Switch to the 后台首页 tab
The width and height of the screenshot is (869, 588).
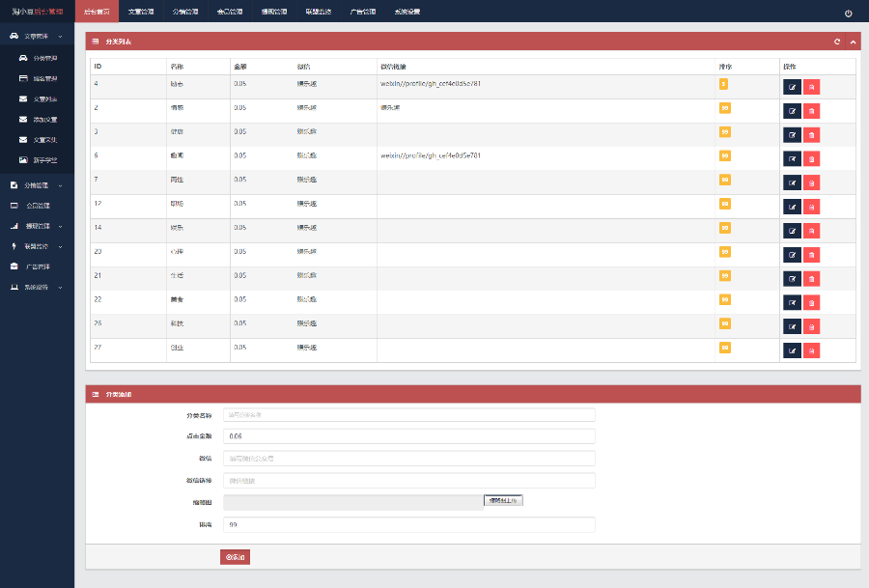tap(97, 13)
